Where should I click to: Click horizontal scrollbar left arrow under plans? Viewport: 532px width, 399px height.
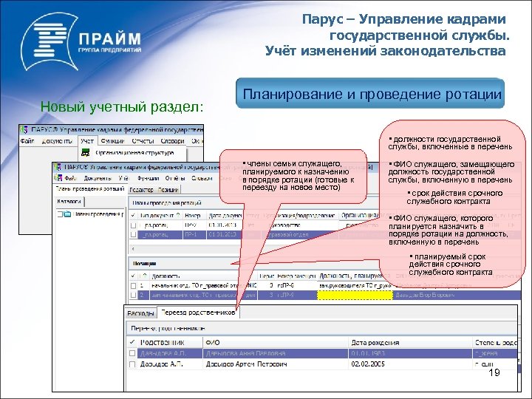pyautogui.click(x=133, y=249)
